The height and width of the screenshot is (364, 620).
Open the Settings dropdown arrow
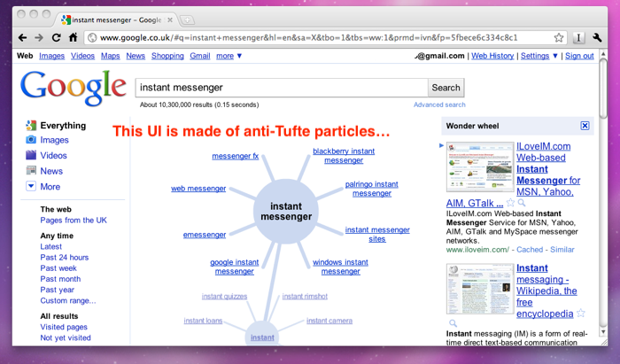click(x=554, y=56)
